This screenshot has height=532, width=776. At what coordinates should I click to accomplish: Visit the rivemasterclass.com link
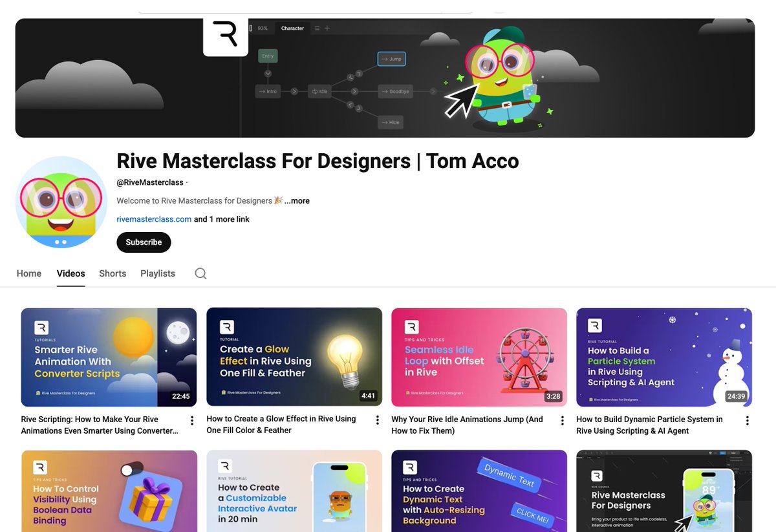click(x=154, y=219)
